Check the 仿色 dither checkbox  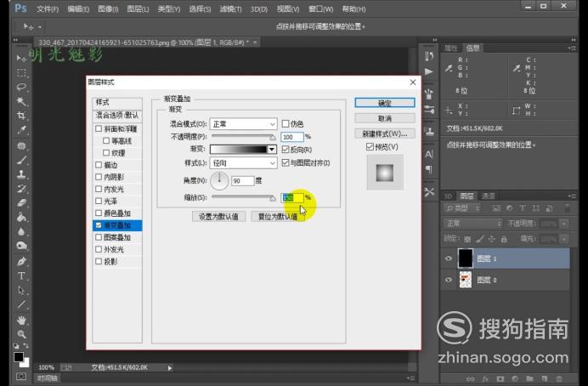(286, 123)
